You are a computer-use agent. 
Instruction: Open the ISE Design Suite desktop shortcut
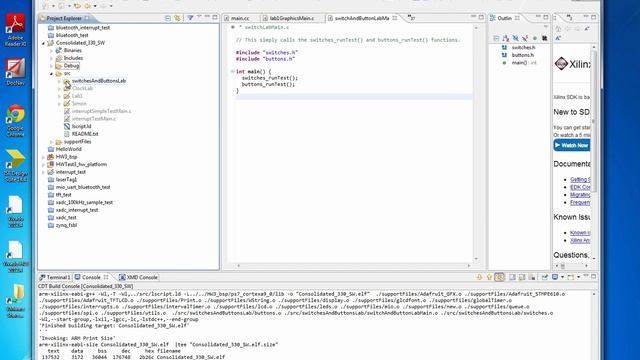(16, 166)
